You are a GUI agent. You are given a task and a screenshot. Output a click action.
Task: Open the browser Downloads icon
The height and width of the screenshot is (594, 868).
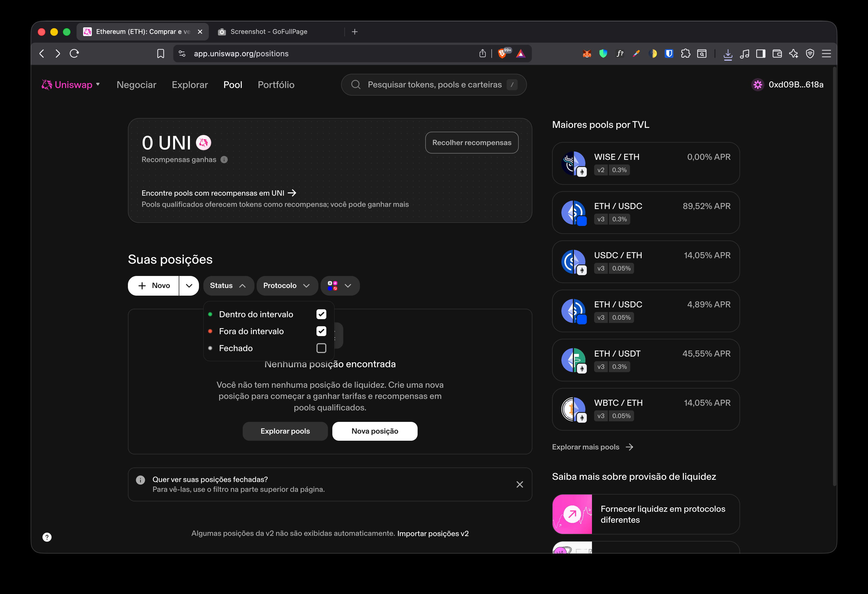pos(728,54)
